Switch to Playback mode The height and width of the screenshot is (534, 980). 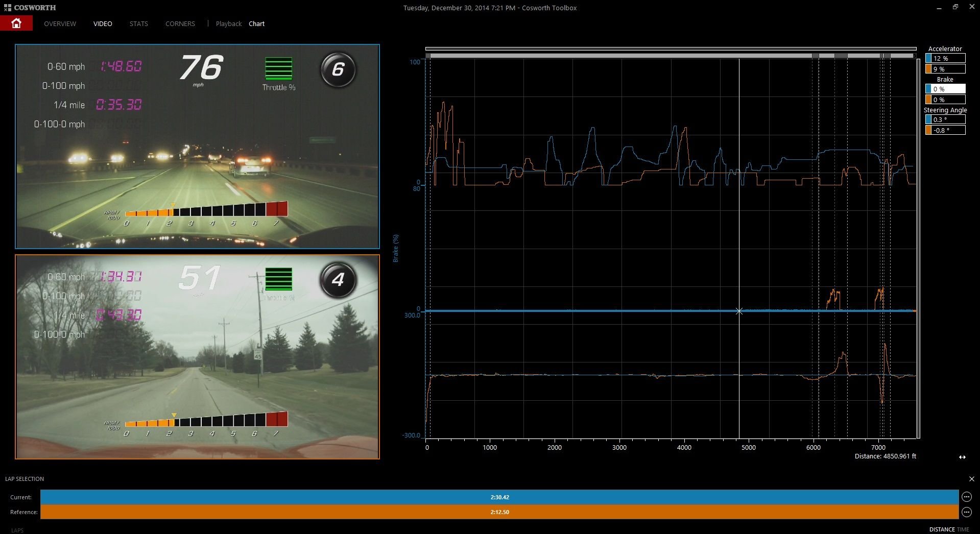click(x=228, y=23)
